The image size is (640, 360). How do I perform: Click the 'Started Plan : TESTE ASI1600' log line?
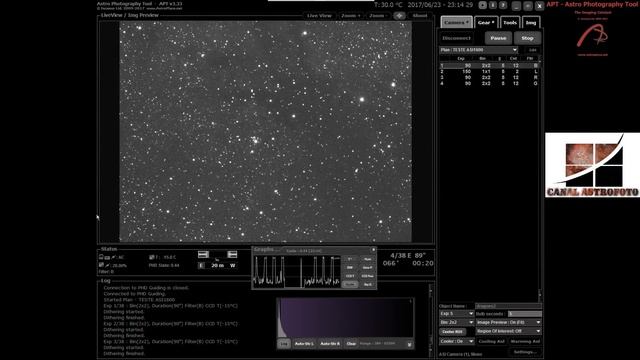click(139, 300)
